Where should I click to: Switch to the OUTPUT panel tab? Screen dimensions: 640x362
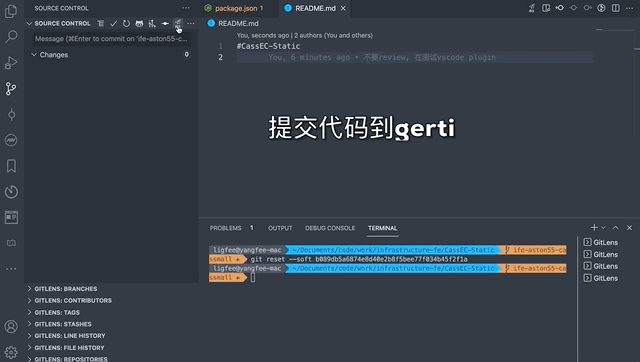click(280, 228)
